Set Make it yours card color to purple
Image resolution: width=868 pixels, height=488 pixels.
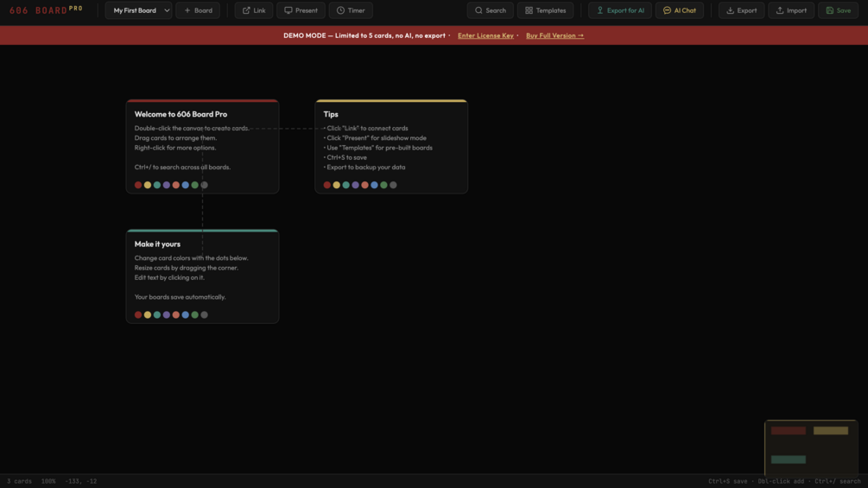pyautogui.click(x=166, y=314)
